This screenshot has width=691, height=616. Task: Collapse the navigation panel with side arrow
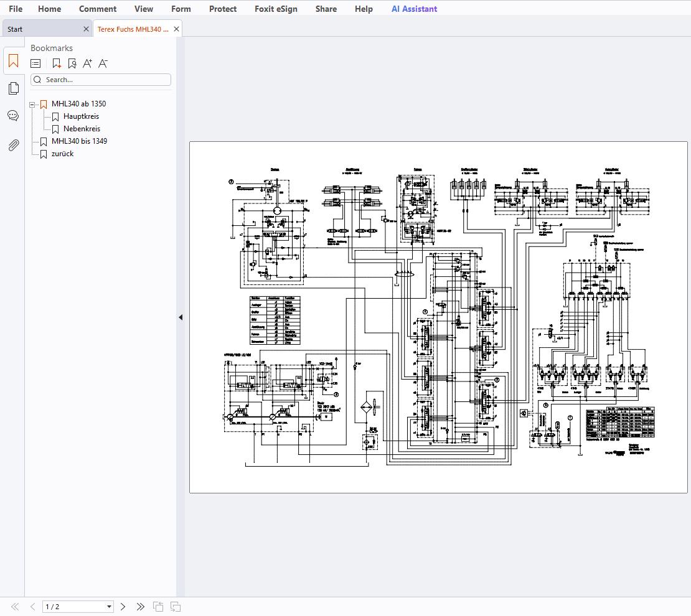tap(181, 317)
